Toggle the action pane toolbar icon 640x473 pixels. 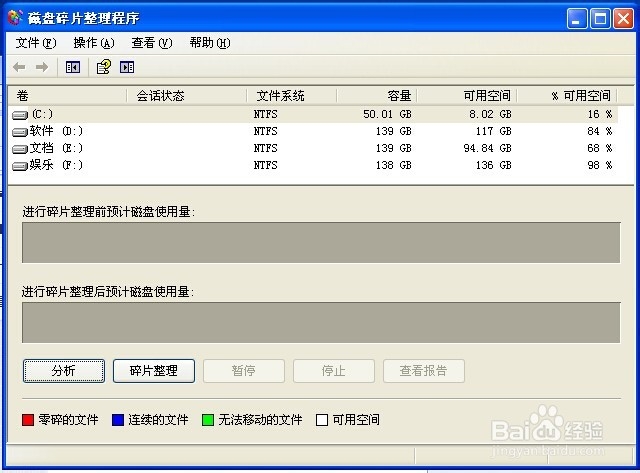[x=127, y=67]
